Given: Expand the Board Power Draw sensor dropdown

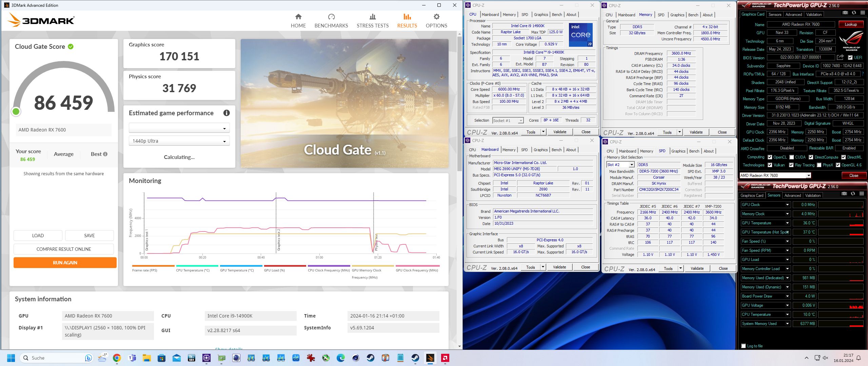Looking at the screenshot, I should click(788, 296).
